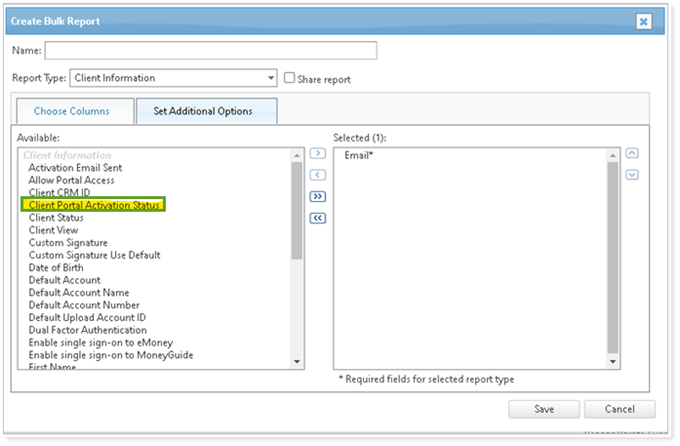Switch to the Choose Columns tab
The width and height of the screenshot is (680, 446).
click(x=71, y=111)
